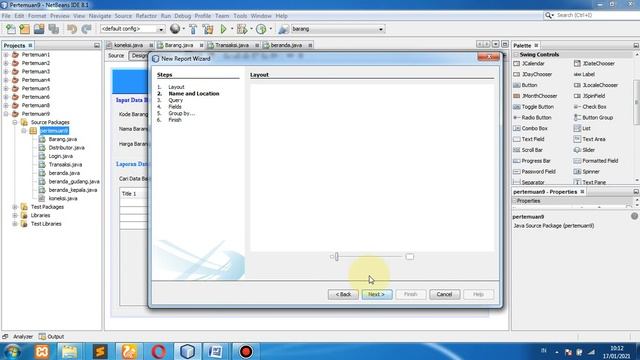
Task: Click the Clean and Build icon
Action: [x=208, y=29]
